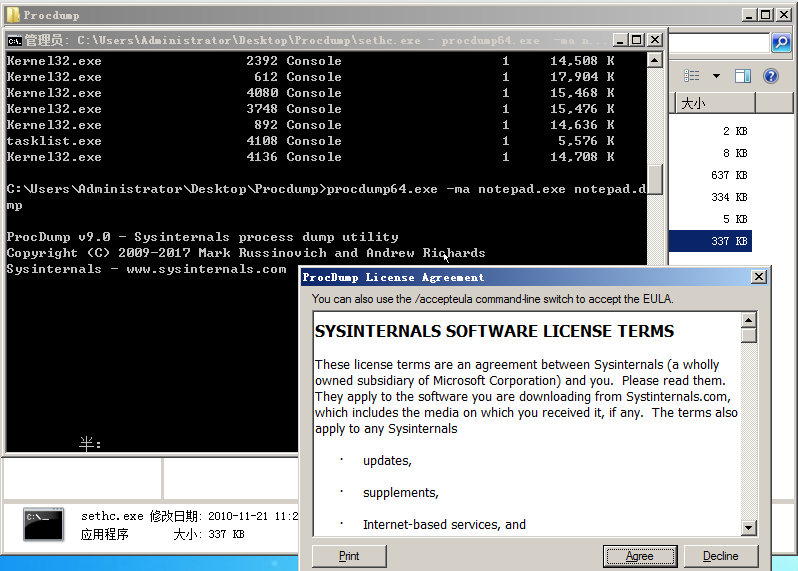The width and height of the screenshot is (798, 571).
Task: Open the view options dropdown arrow
Action: [716, 76]
